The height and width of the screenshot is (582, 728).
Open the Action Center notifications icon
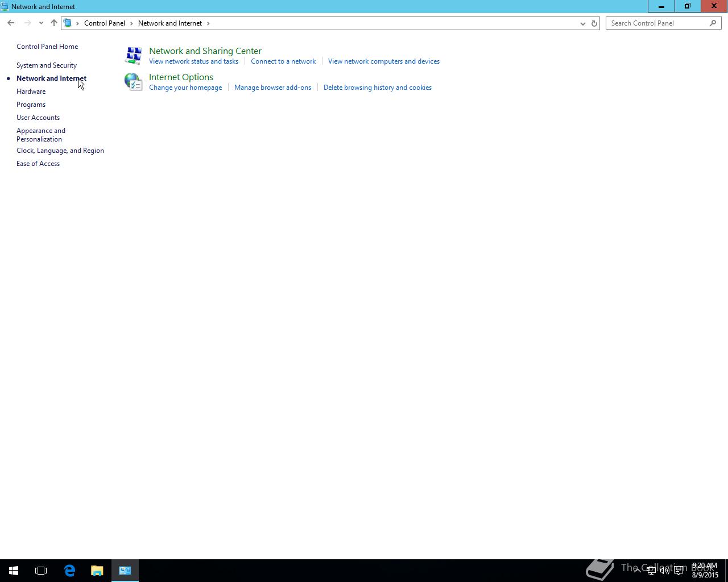coord(679,571)
